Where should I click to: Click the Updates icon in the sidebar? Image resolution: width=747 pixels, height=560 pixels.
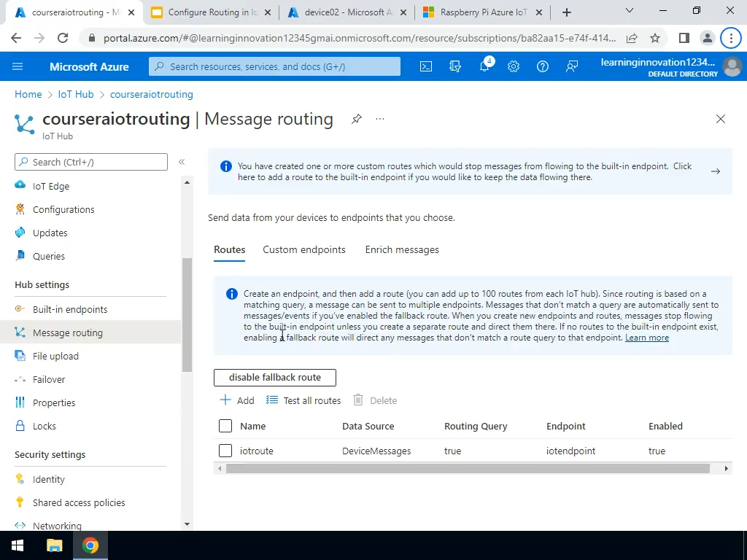coord(20,233)
